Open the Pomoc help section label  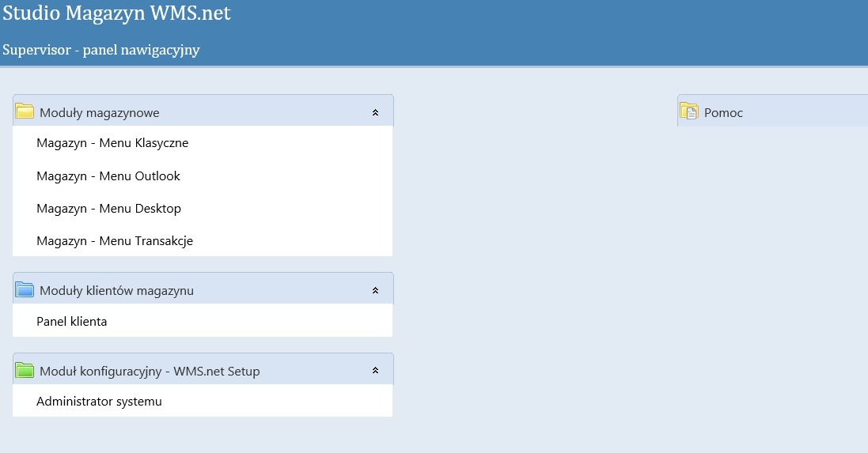point(723,113)
